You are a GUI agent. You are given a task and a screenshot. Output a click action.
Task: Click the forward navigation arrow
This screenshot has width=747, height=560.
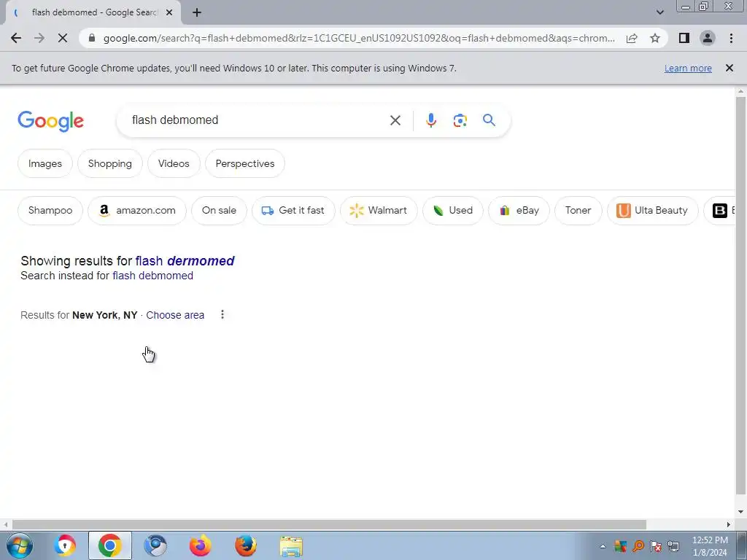[39, 38]
